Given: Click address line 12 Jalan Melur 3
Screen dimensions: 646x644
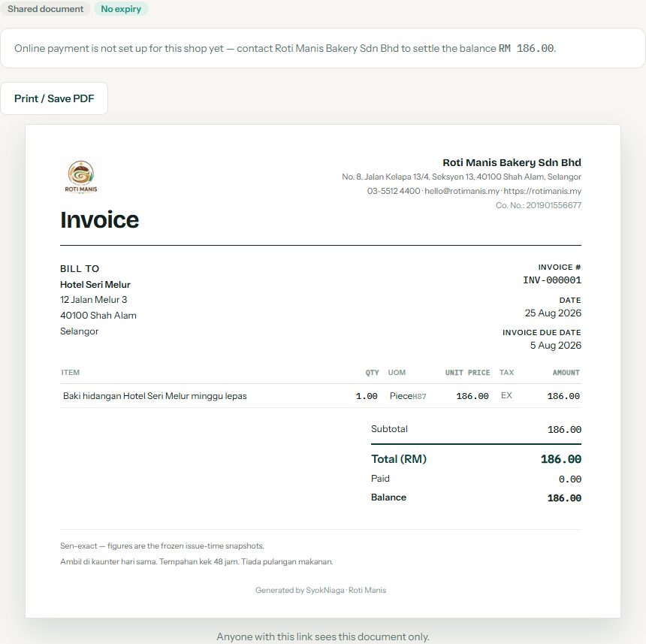Looking at the screenshot, I should [x=94, y=300].
